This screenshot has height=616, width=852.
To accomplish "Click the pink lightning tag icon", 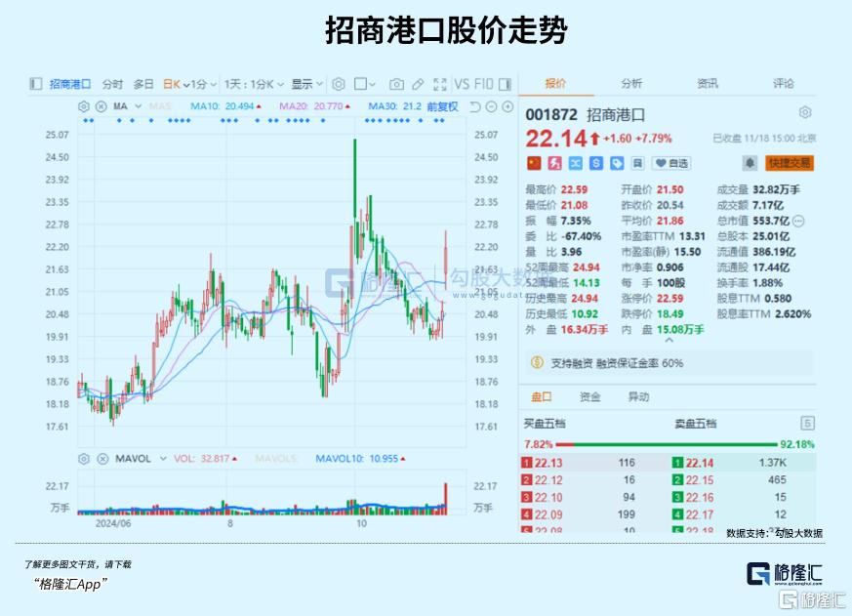I will (554, 163).
